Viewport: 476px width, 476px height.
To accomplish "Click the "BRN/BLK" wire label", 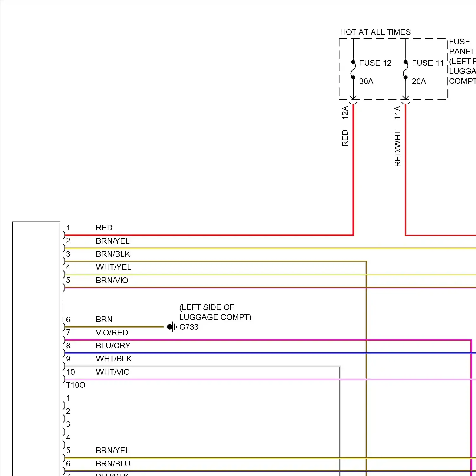I will (x=113, y=254).
